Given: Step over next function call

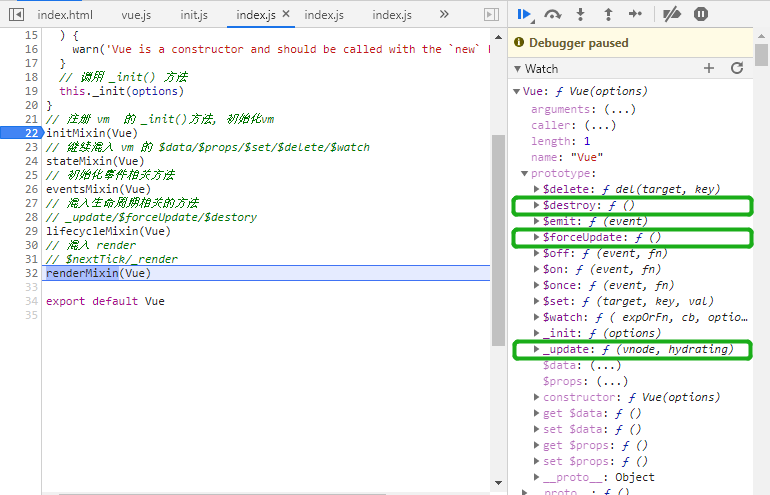Looking at the screenshot, I should (553, 15).
